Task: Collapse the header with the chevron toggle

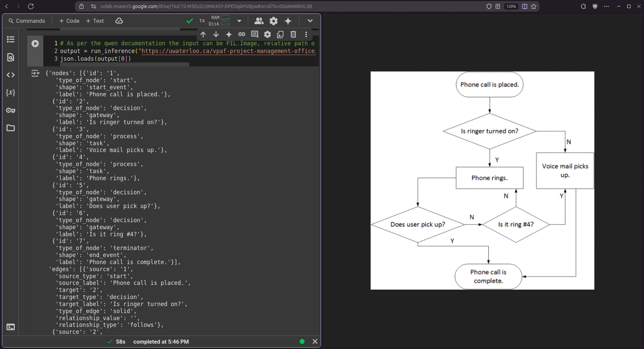Action: tap(310, 21)
